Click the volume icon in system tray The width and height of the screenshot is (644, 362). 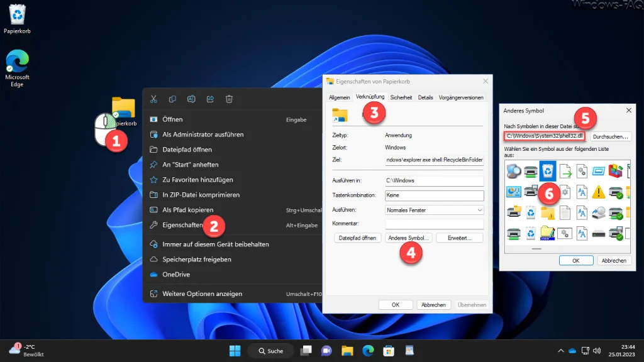coord(597,351)
